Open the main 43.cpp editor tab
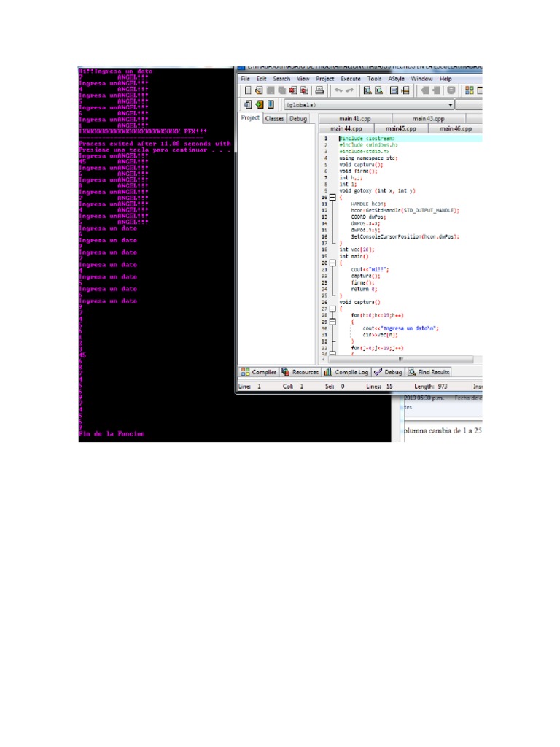This screenshot has width=560, height=747. (429, 119)
